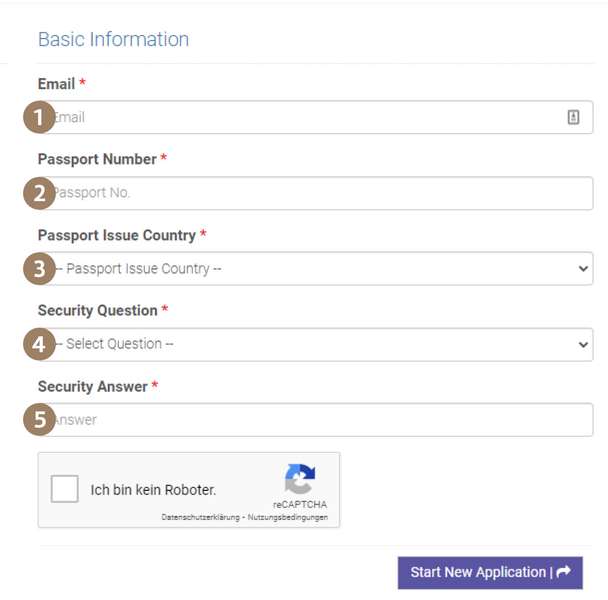This screenshot has height=600, width=608.
Task: Click the autofill contact icon in Email field
Action: pyautogui.click(x=573, y=117)
